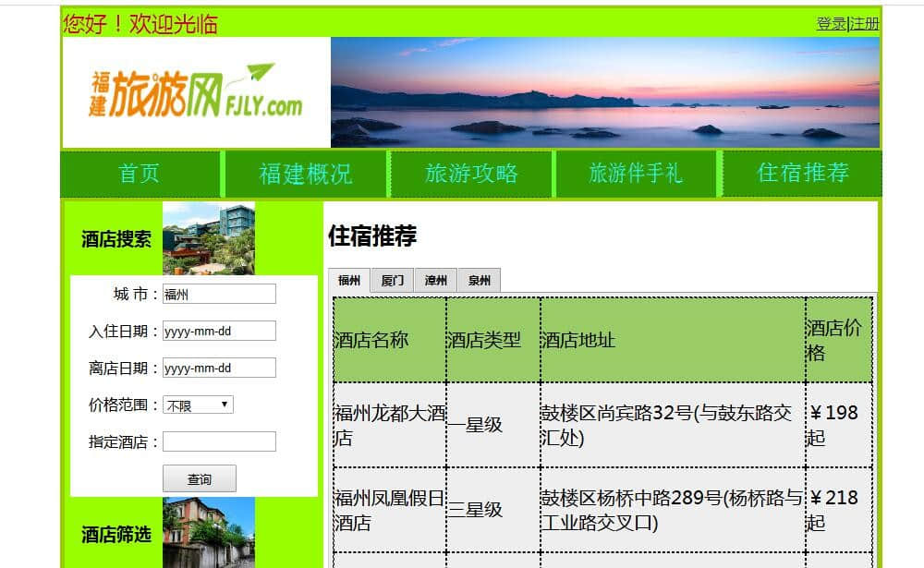924x568 pixels.
Task: Expand the 价格范围 dropdown
Action: tap(198, 405)
